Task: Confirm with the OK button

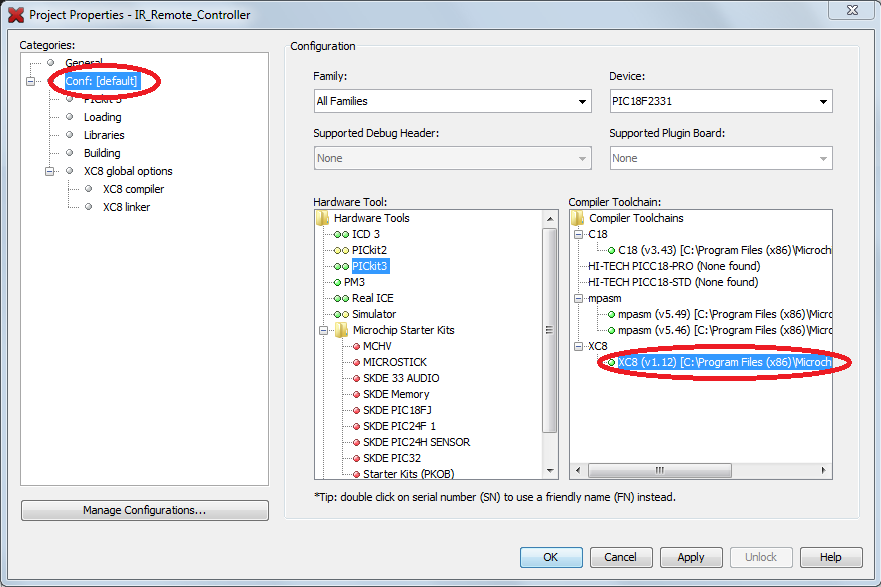Action: pyautogui.click(x=551, y=557)
